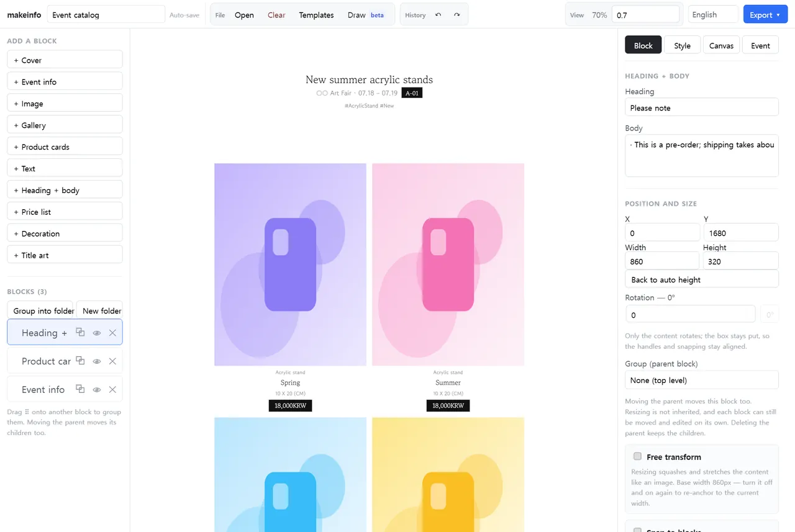Open the Draw beta tool
Screen dimensions: 795x532
pyautogui.click(x=366, y=15)
